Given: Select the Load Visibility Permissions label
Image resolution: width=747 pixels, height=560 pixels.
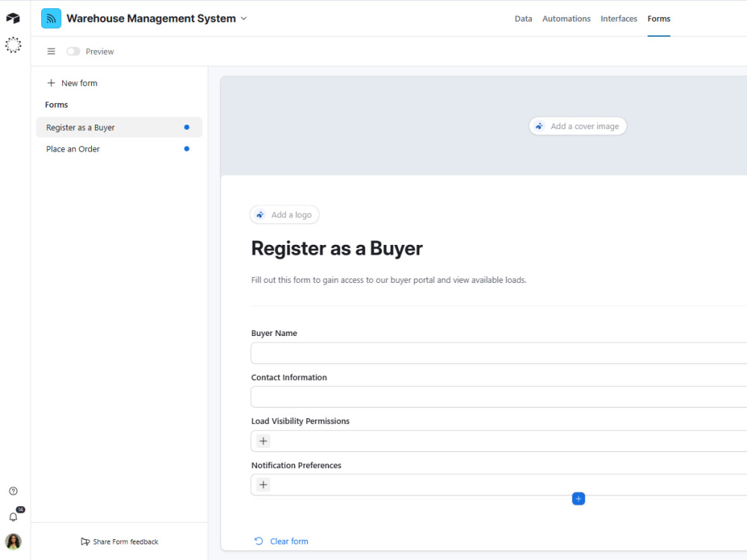Looking at the screenshot, I should (x=300, y=421).
